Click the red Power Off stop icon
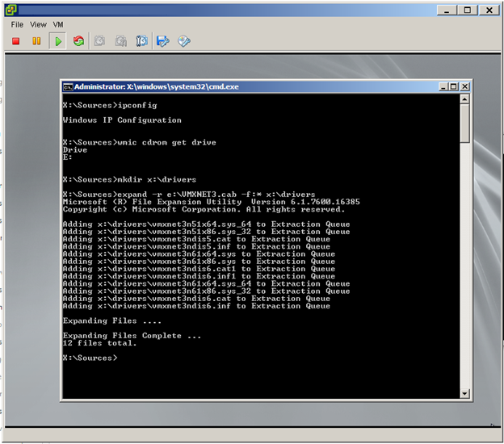Viewport: 504px width, 444px height. coord(16,41)
